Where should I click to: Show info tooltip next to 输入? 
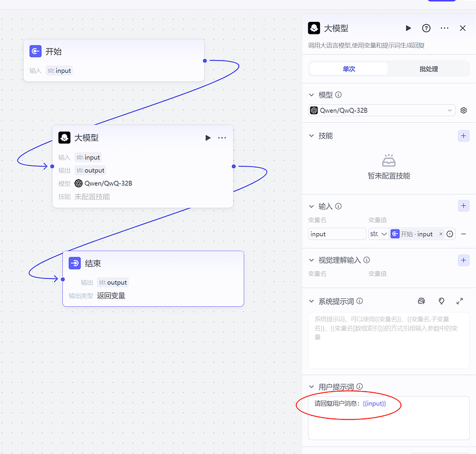click(339, 206)
